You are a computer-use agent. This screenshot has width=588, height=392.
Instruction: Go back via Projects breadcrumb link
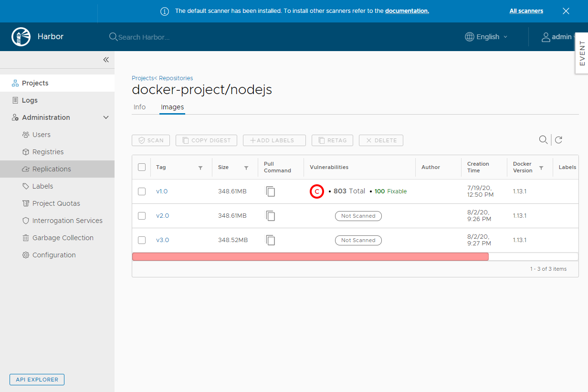coord(143,78)
